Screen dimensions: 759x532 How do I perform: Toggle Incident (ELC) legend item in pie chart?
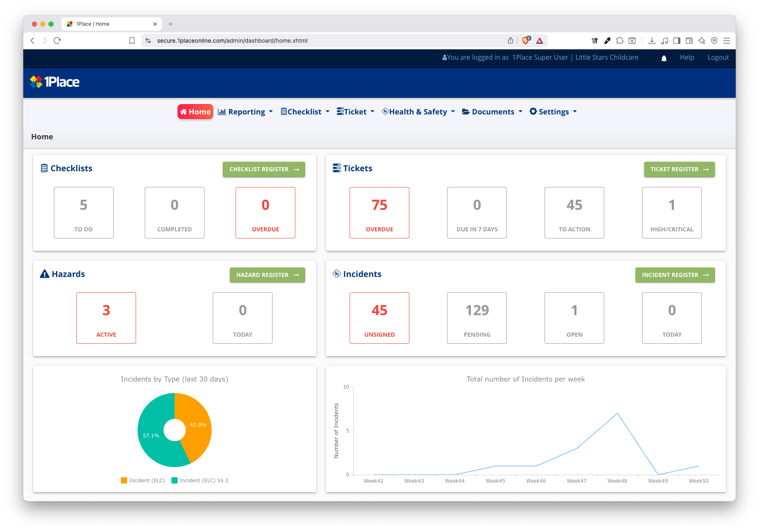(x=143, y=481)
